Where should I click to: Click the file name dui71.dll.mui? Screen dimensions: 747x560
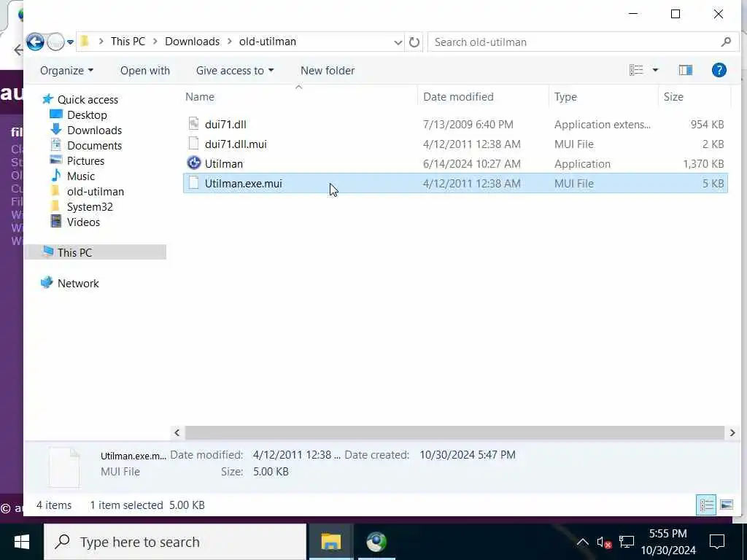[x=236, y=144]
